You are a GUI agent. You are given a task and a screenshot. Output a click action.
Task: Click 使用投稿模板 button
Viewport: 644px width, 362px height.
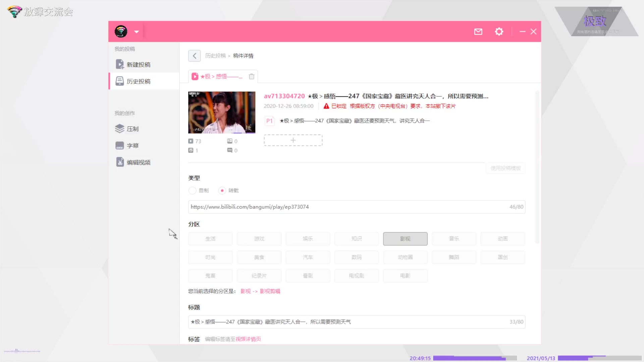pos(505,168)
